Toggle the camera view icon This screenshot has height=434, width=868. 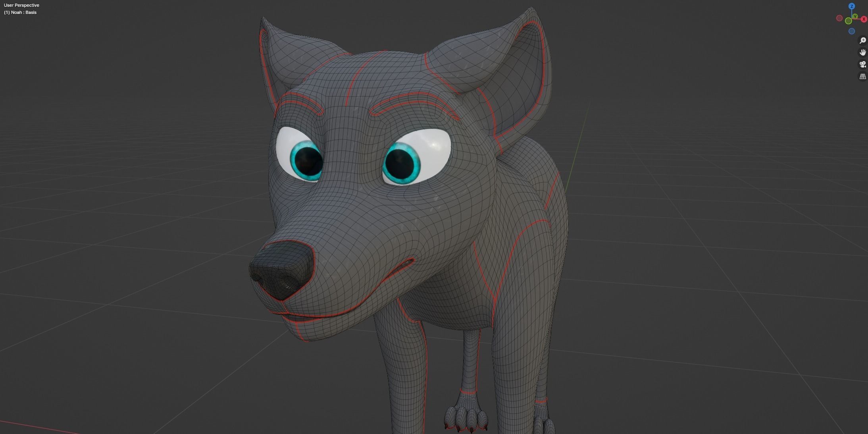point(862,64)
